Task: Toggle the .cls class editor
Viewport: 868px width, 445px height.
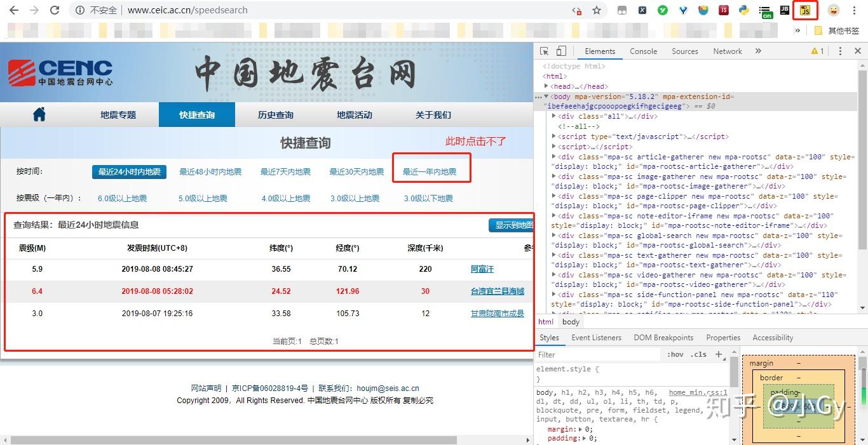Action: point(699,355)
